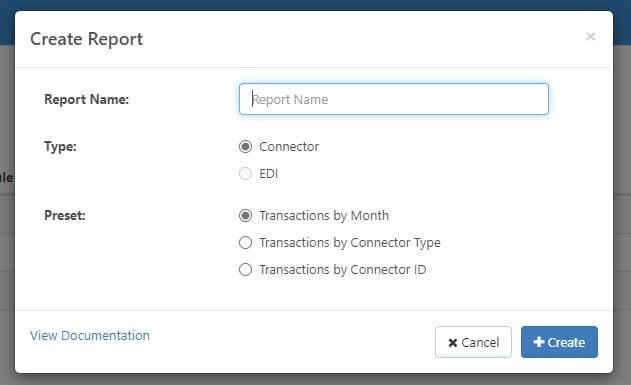Click the "Connector" option label text
631x385 pixels.
point(289,146)
